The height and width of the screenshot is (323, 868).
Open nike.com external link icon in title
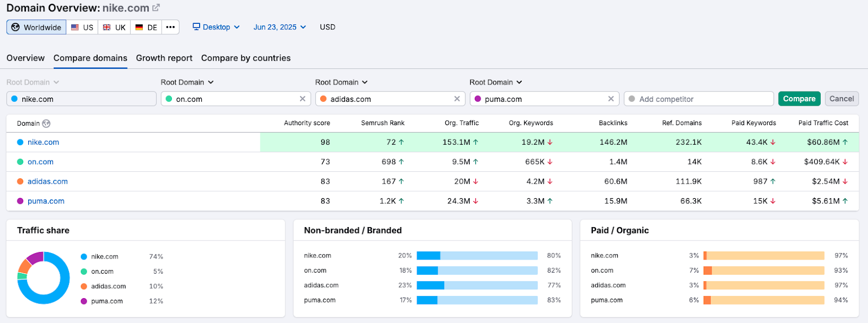[156, 8]
